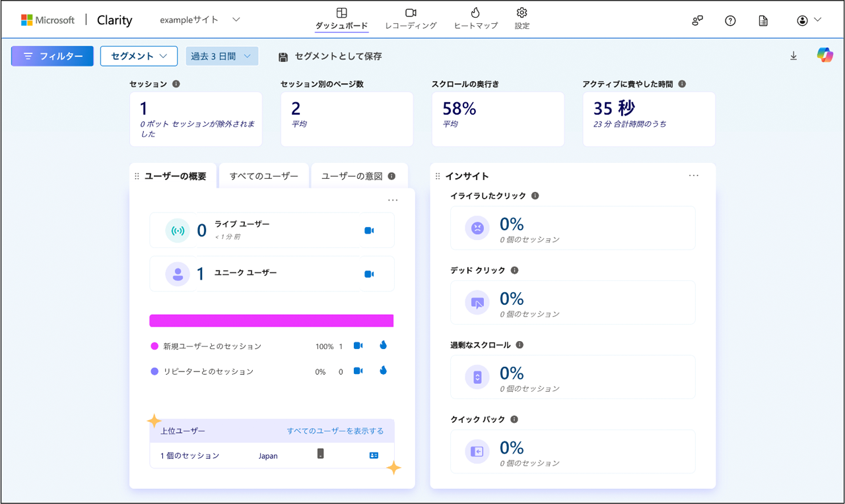Select the すべてのユーザー tab

264,176
